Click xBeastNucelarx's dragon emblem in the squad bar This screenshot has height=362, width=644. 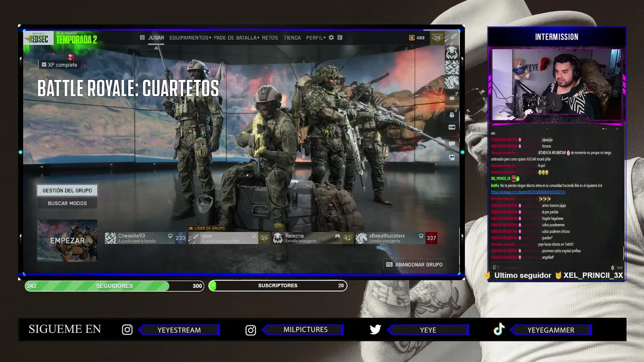361,238
